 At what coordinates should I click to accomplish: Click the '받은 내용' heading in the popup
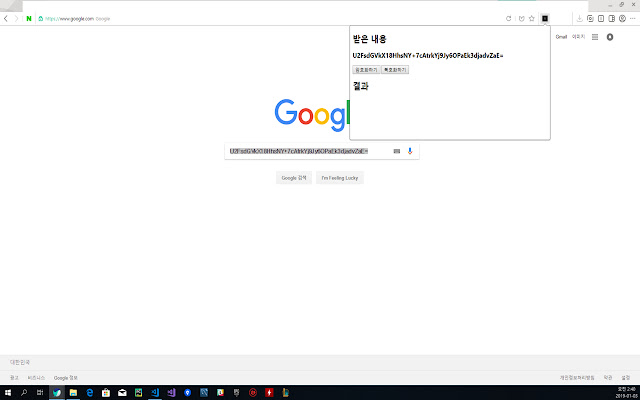coord(369,39)
